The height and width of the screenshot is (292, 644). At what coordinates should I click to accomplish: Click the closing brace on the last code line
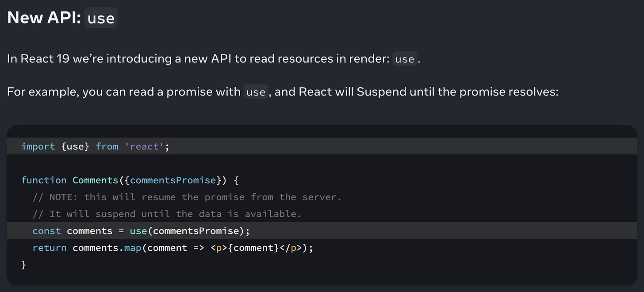[x=24, y=265]
